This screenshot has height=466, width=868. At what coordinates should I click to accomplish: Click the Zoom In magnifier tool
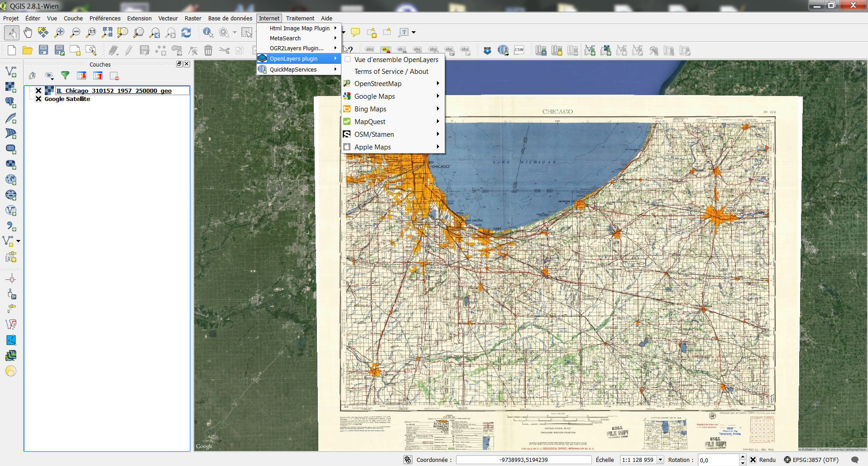pyautogui.click(x=59, y=32)
